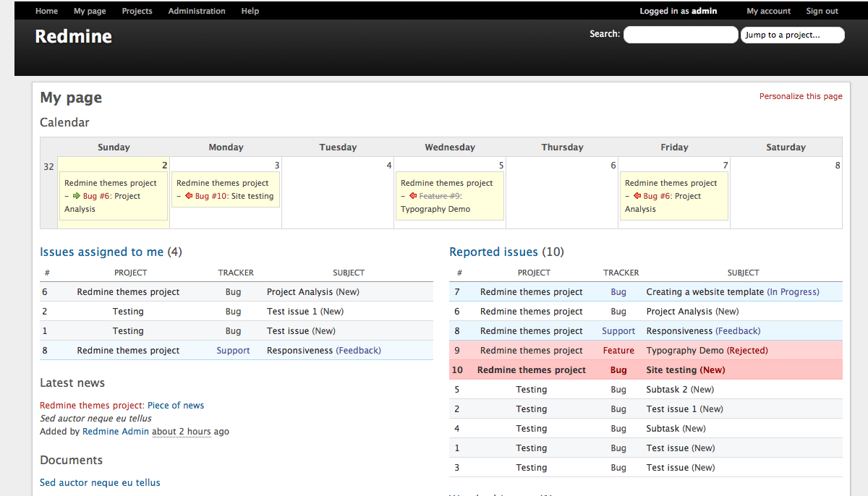Open Bug #6 link in Friday's calendar cell
868x496 pixels.
click(658, 196)
